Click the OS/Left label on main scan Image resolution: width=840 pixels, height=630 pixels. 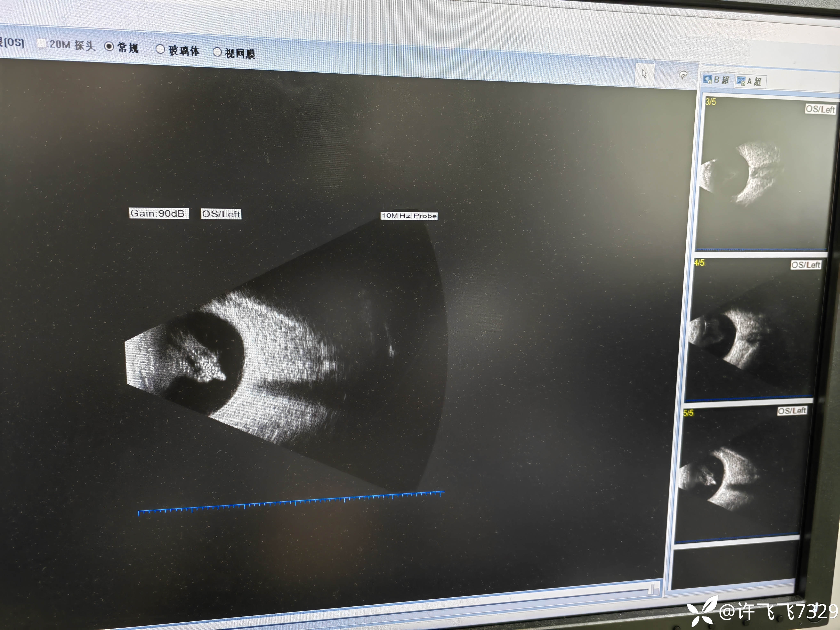[221, 214]
